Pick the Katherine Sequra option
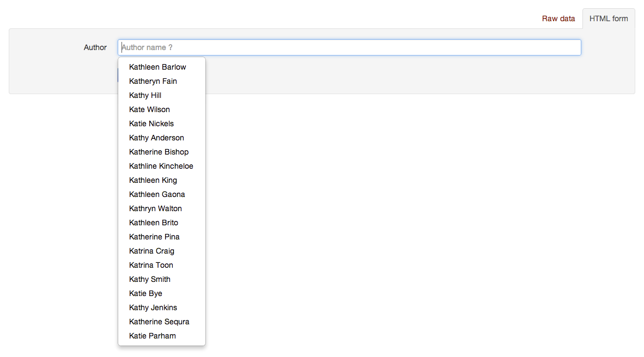Viewport: 644px width, 357px height. pos(159,322)
